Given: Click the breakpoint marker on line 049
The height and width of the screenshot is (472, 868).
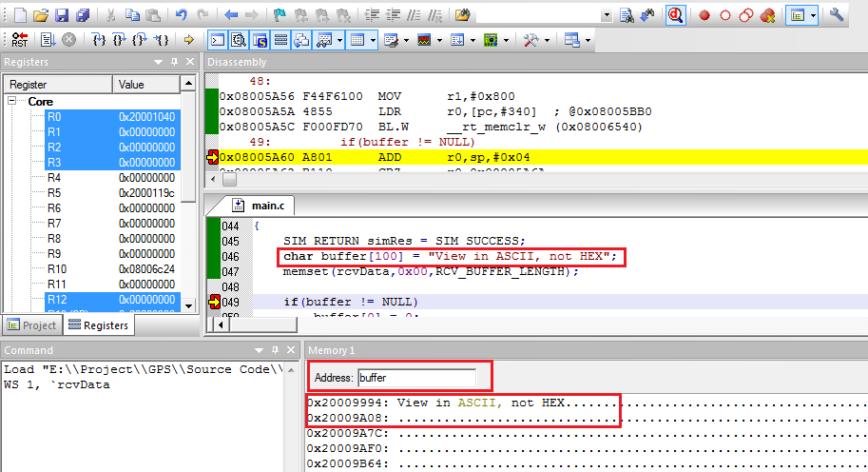Looking at the screenshot, I should [214, 302].
